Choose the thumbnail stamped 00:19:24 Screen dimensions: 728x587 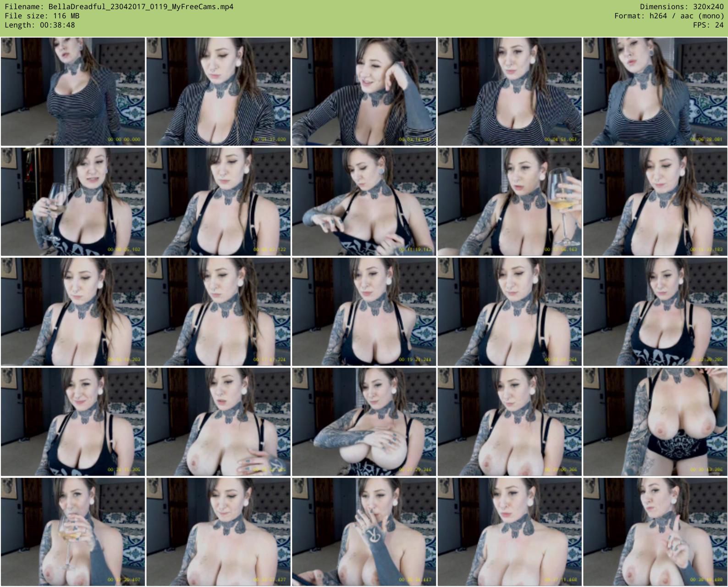click(x=364, y=311)
